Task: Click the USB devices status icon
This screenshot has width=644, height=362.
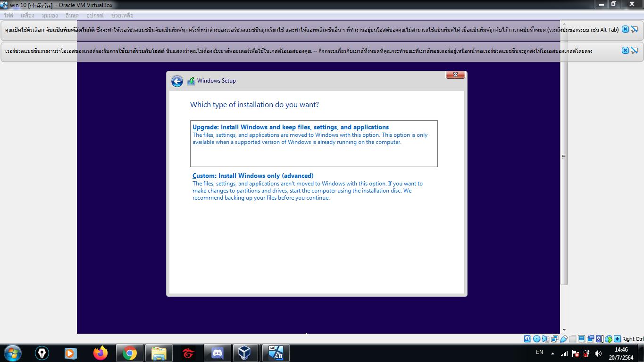Action: pos(563,339)
